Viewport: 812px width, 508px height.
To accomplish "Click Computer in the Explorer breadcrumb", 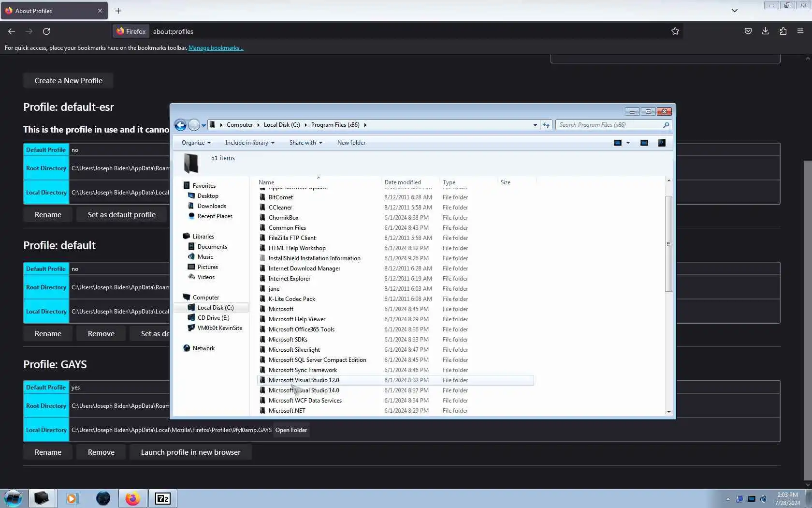I will pos(240,125).
